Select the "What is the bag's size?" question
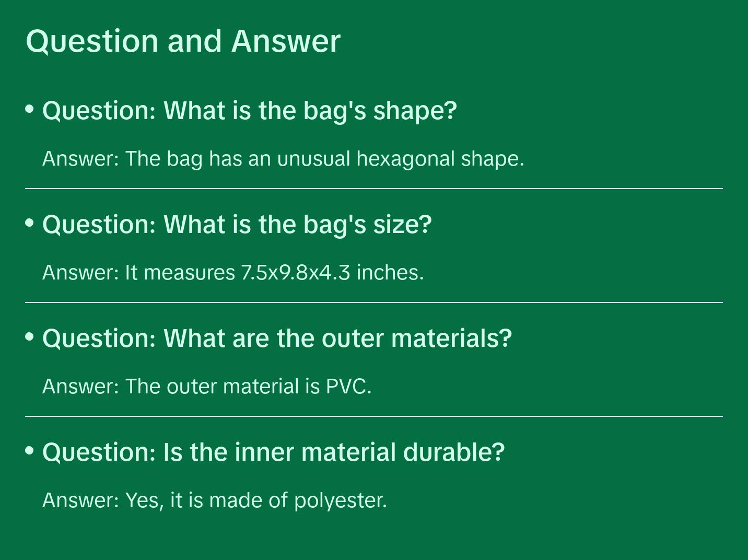This screenshot has height=560, width=748. pos(237,225)
